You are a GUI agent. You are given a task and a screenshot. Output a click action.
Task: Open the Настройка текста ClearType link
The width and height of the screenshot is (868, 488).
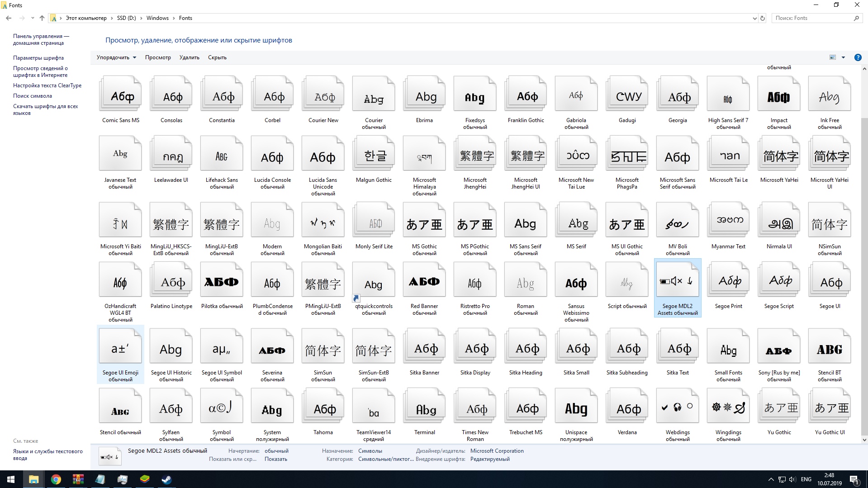[47, 85]
